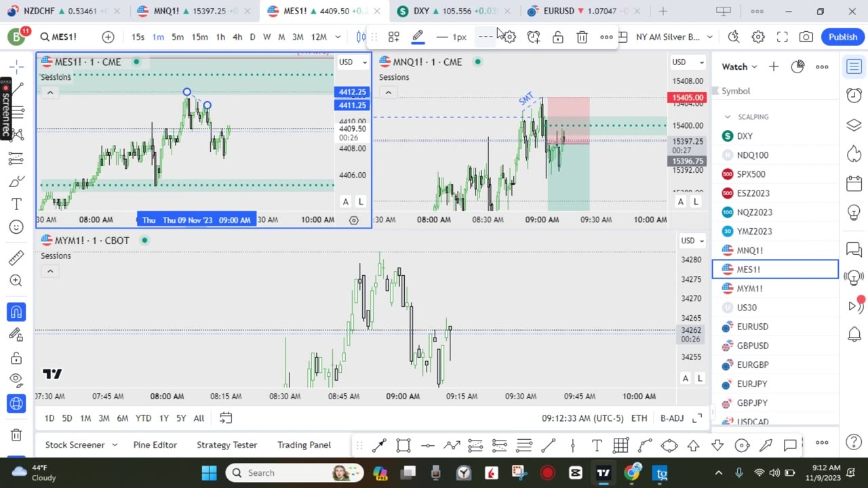Toggle log scale on the MNQ1! chart
This screenshot has width=868, height=488.
coord(696,202)
